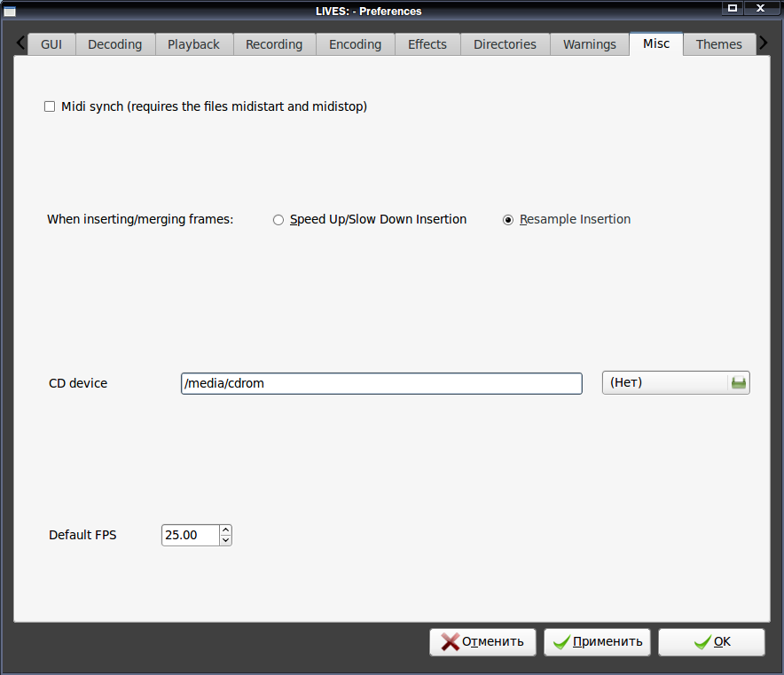Click the window menu icon in title bar

(10, 11)
